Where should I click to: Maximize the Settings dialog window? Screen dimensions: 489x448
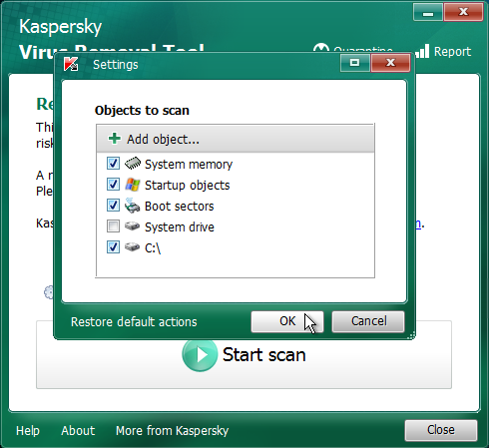(355, 63)
